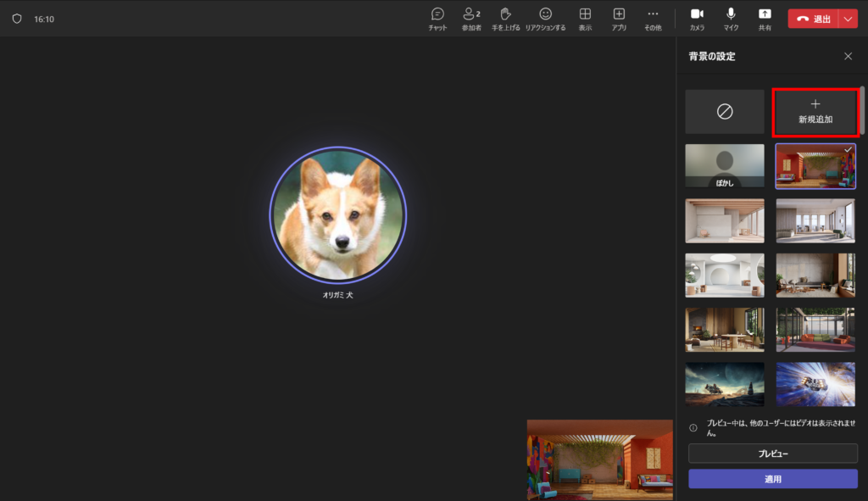Select the blur (ぼかし) background thumbnail

pos(725,165)
